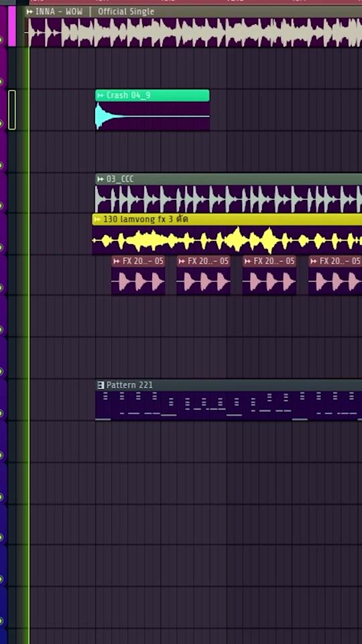Select the INNA - WOW | Official Single title bar
This screenshot has height=644, width=362.
pyautogui.click(x=193, y=11)
